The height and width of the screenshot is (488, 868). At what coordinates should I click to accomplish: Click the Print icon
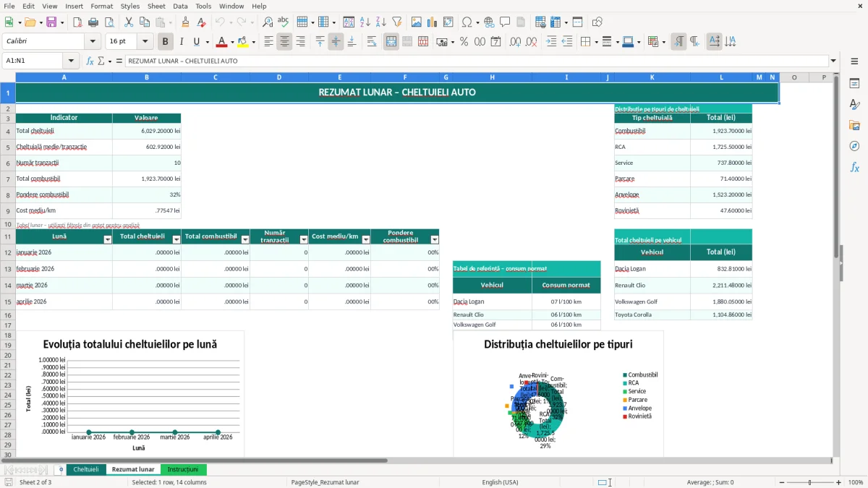coord(93,22)
